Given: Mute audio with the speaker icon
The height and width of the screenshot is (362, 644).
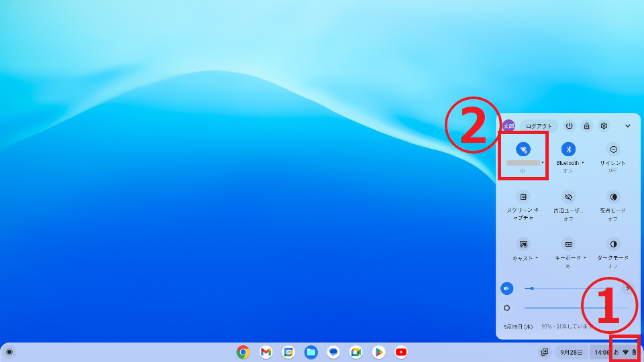Looking at the screenshot, I should coord(507,288).
